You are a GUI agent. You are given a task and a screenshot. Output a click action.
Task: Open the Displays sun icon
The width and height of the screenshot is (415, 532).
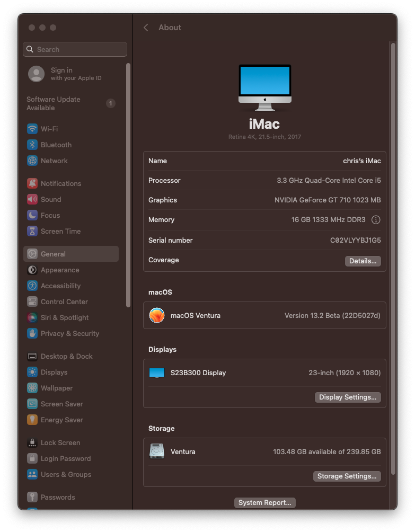point(32,373)
